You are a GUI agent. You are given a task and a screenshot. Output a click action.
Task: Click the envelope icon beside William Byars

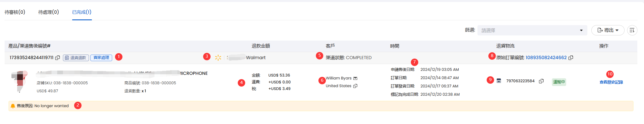[355, 78]
